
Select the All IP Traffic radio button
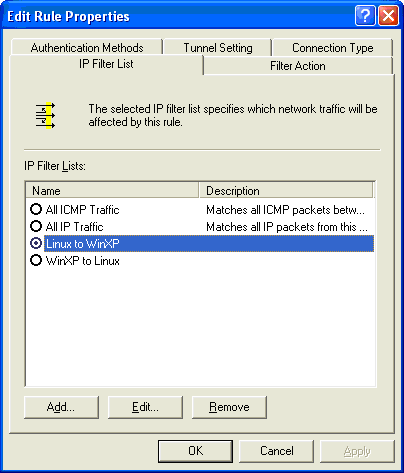coord(36,226)
